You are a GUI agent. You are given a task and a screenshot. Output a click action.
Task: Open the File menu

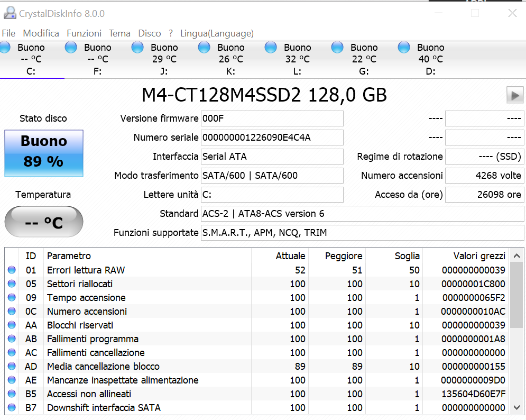click(8, 33)
